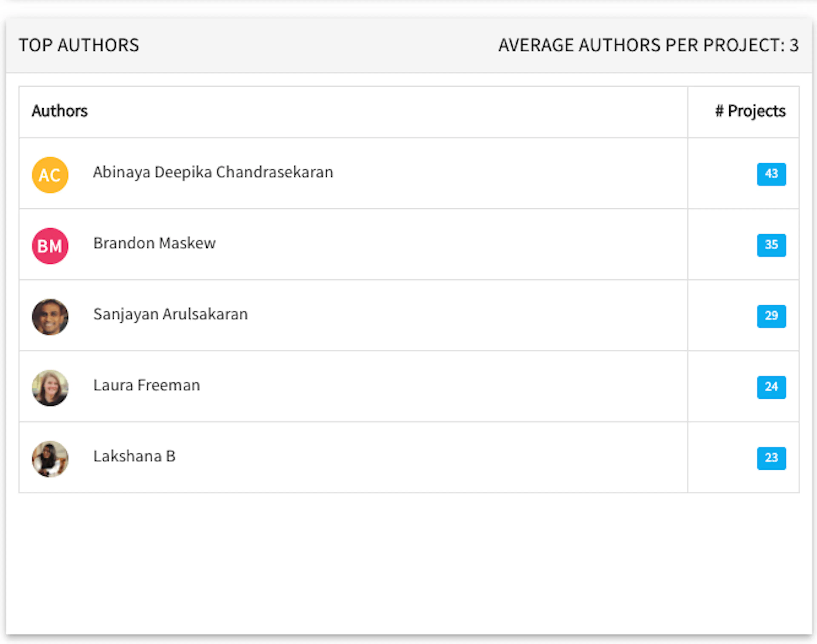Open Laura Freeman's author page
Image resolution: width=817 pixels, height=644 pixels.
(x=146, y=385)
